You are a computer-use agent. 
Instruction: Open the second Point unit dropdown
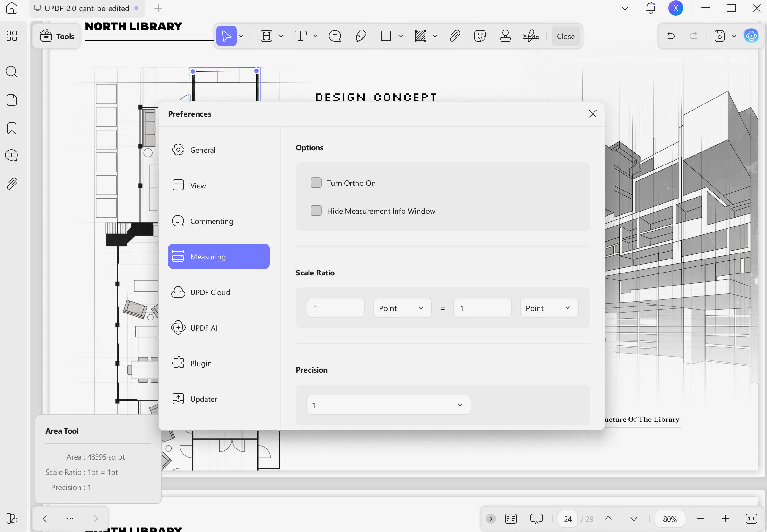[x=549, y=308]
